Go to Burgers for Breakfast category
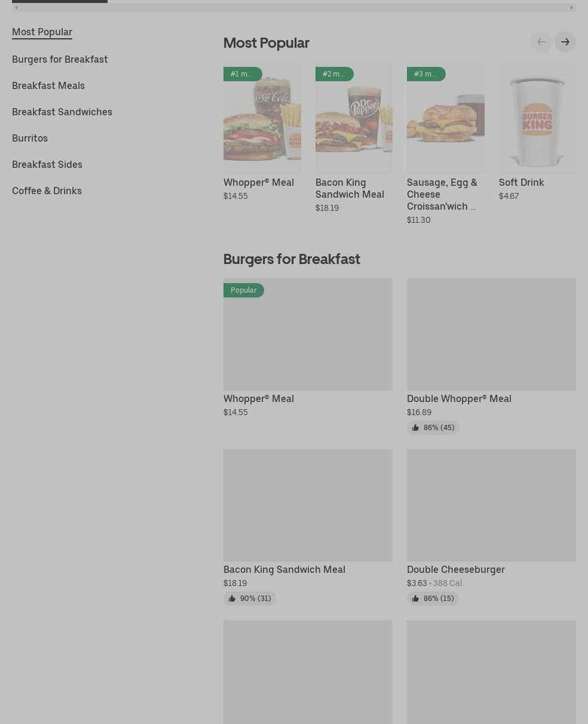This screenshot has width=588, height=724. [x=60, y=59]
